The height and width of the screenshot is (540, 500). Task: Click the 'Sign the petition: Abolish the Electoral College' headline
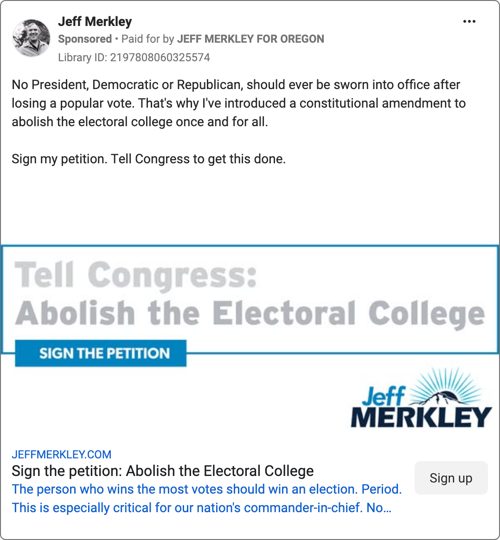coord(163,471)
